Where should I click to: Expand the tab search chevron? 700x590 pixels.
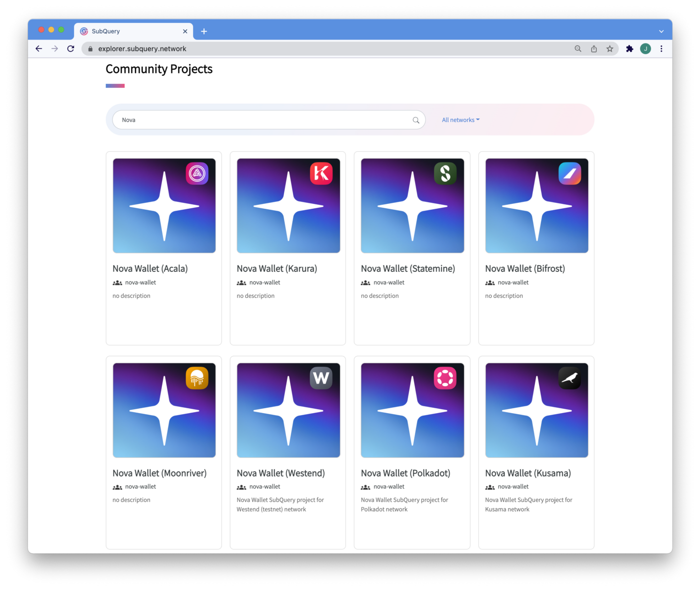(661, 31)
